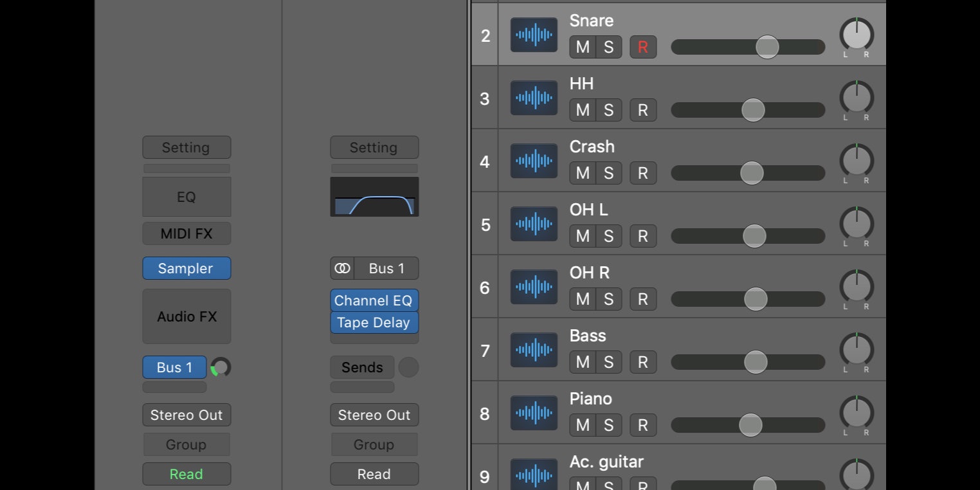
Task: Click the Snare track waveform icon
Action: (x=534, y=35)
